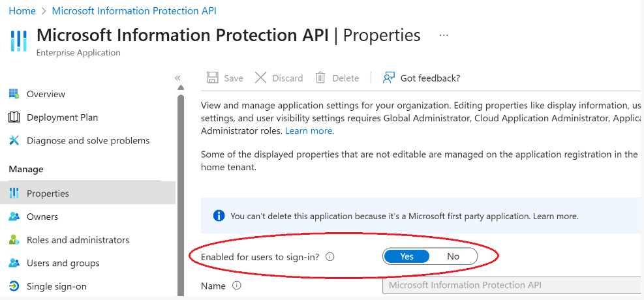Click the Owners people icon

(14, 217)
